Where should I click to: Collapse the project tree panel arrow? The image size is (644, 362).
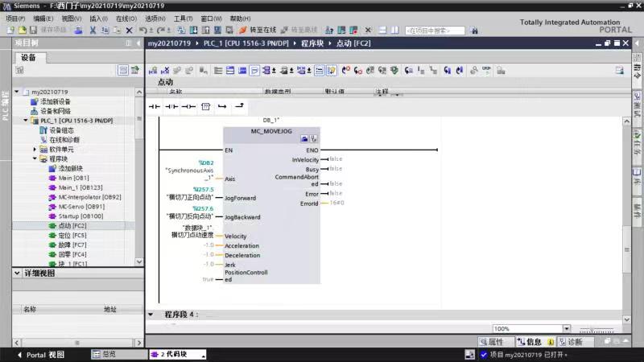138,43
